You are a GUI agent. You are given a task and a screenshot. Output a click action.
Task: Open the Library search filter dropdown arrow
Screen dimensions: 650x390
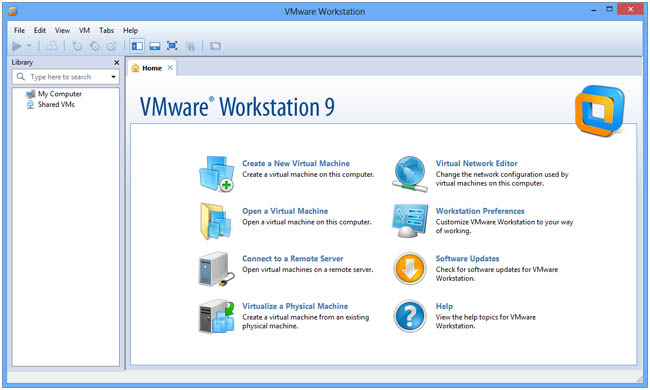click(113, 77)
